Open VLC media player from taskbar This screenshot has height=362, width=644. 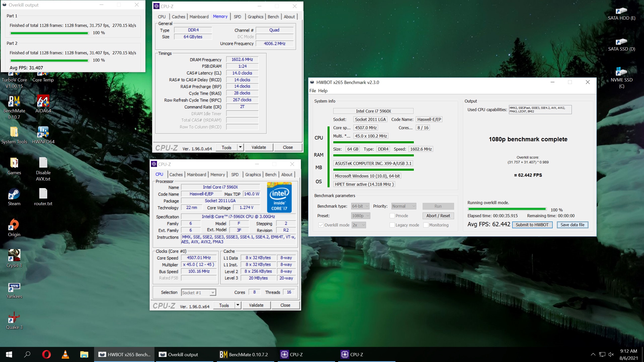point(65,354)
